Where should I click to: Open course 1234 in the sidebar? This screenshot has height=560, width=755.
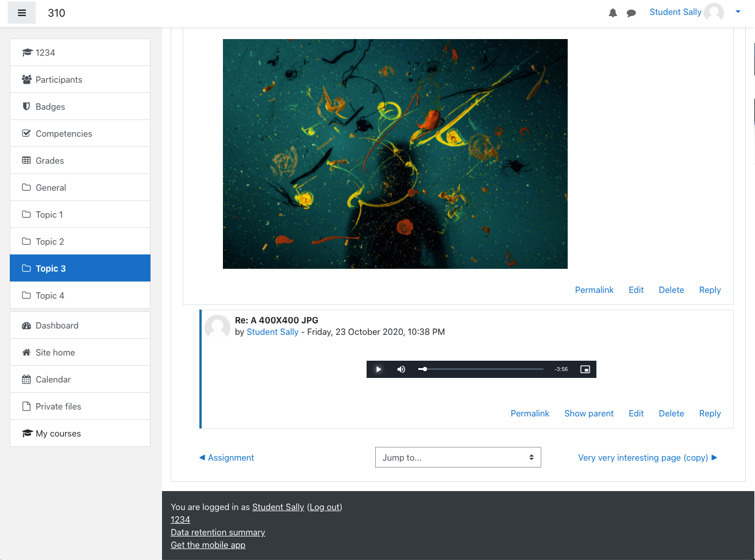pyautogui.click(x=80, y=52)
